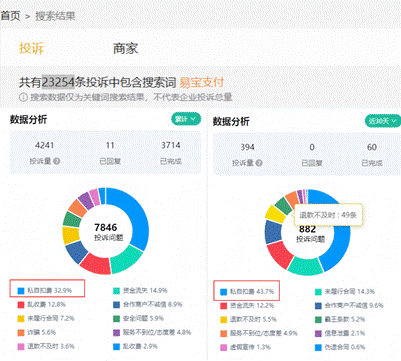Click the orange segment of the 7846 donut
The width and height of the screenshot is (401, 361).
click(x=78, y=208)
